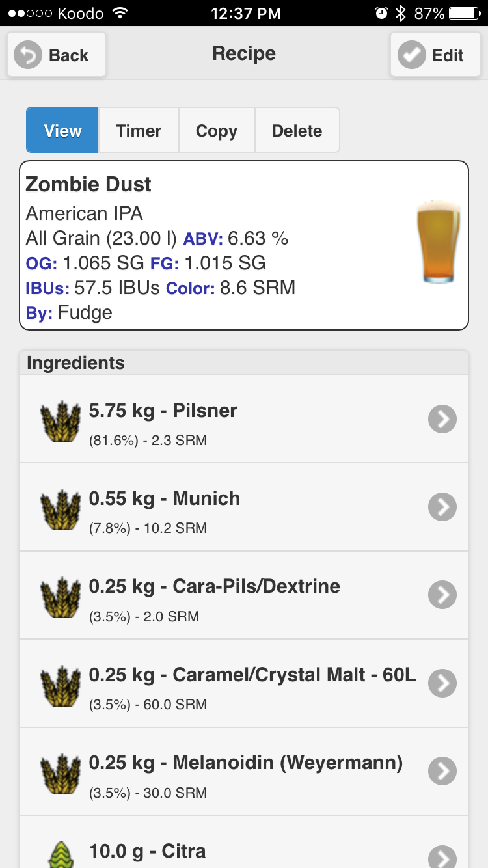Select the Delete tab
The image size is (488, 868).
point(297,130)
